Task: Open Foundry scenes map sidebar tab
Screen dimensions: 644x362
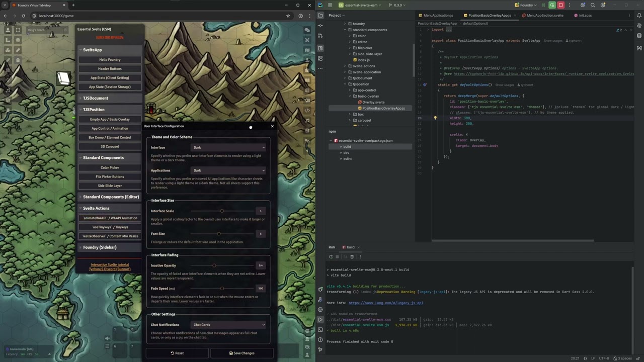Action: 307,50
